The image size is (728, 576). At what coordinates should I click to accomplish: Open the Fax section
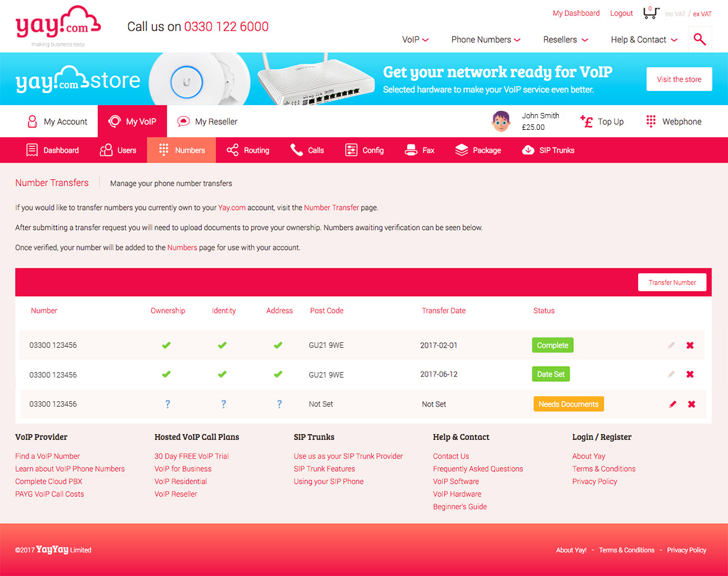(x=420, y=150)
